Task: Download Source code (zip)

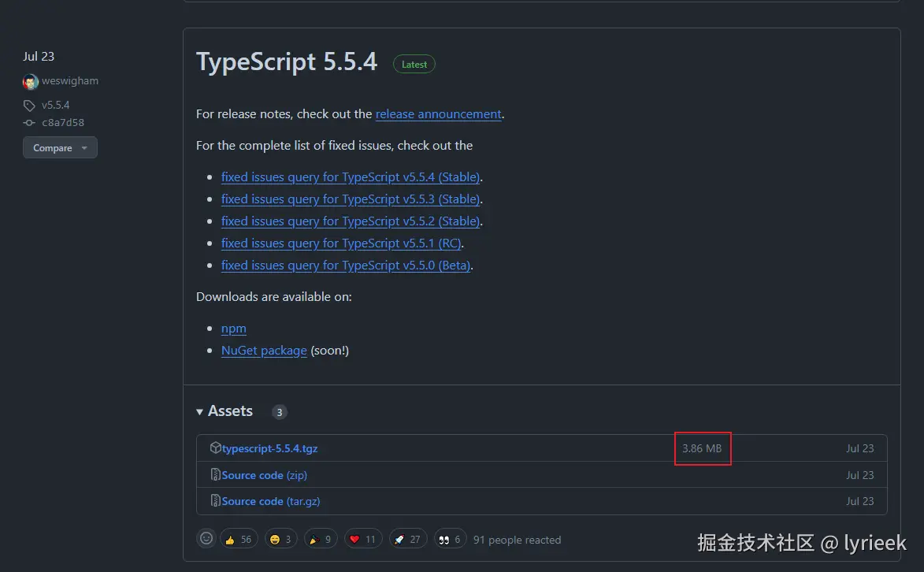Action: (x=265, y=475)
